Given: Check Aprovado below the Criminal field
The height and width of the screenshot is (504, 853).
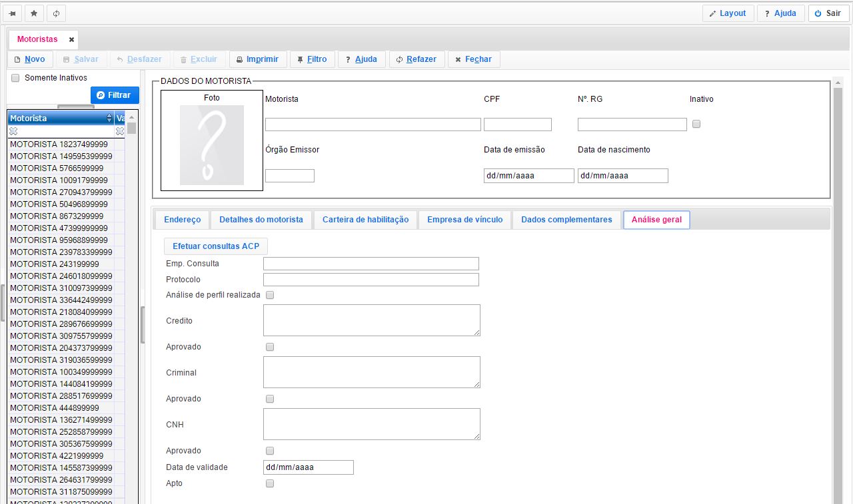Looking at the screenshot, I should coord(270,399).
